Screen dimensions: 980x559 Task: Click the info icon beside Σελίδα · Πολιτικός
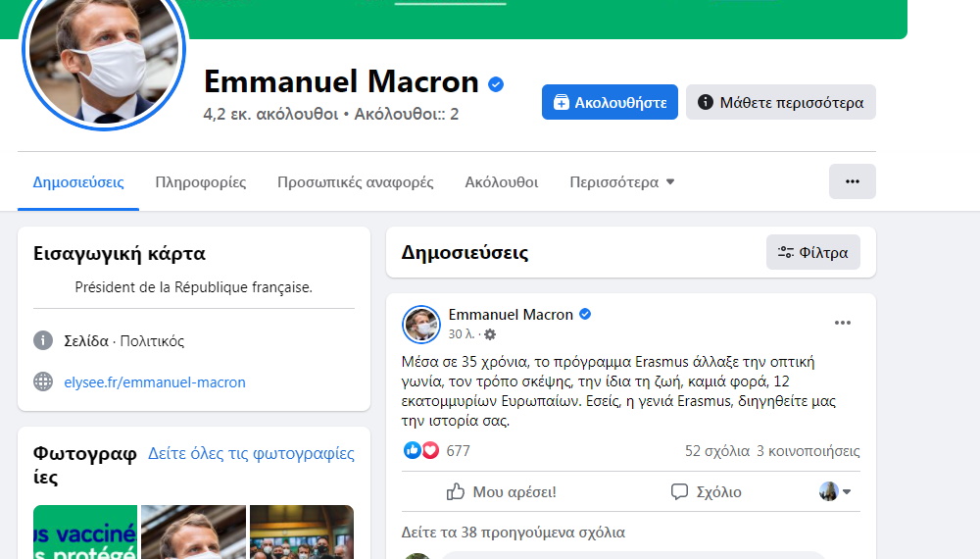[43, 340]
